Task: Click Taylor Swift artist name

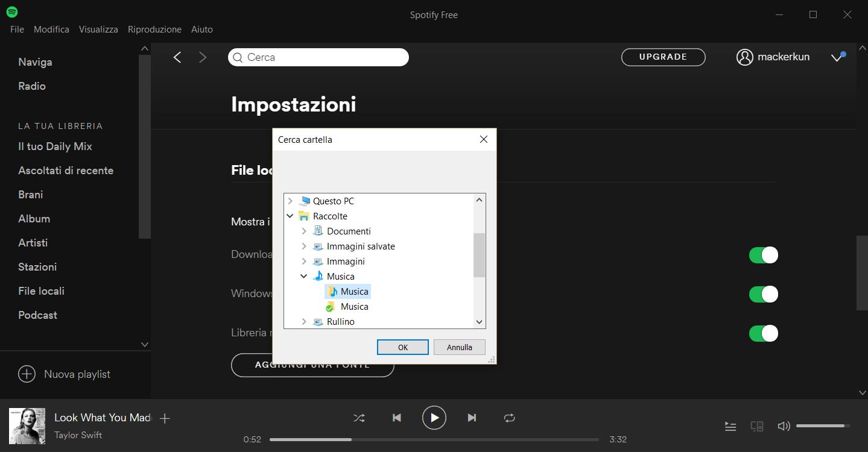Action: 78,435
